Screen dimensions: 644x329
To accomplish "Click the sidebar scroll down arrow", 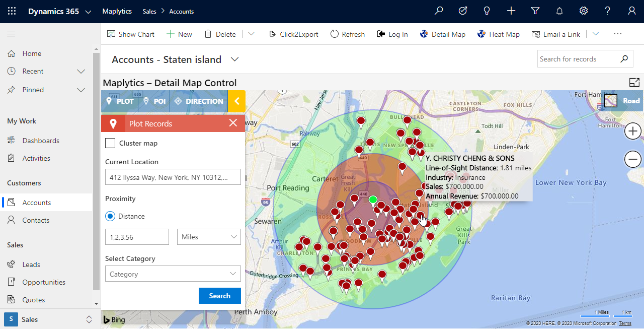I will pyautogui.click(x=96, y=304).
